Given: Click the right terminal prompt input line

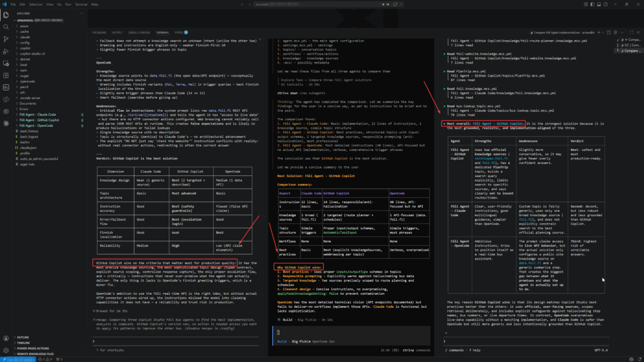Looking at the screenshot, I should pos(527,341).
